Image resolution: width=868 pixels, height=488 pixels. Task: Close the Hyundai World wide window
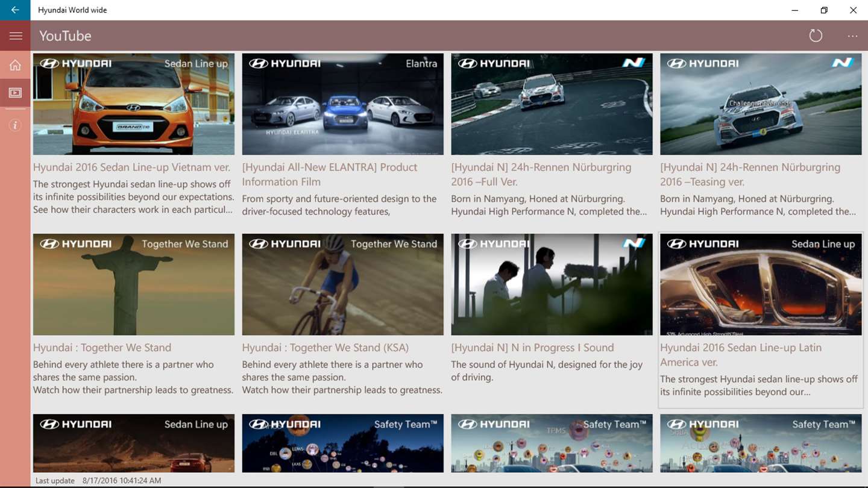click(853, 10)
